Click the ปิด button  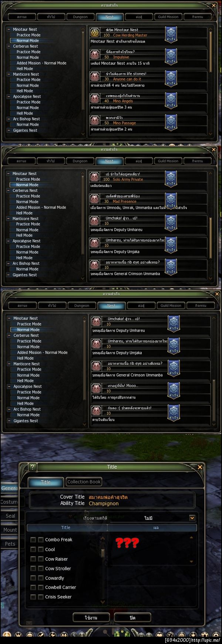pyautogui.click(x=132, y=618)
